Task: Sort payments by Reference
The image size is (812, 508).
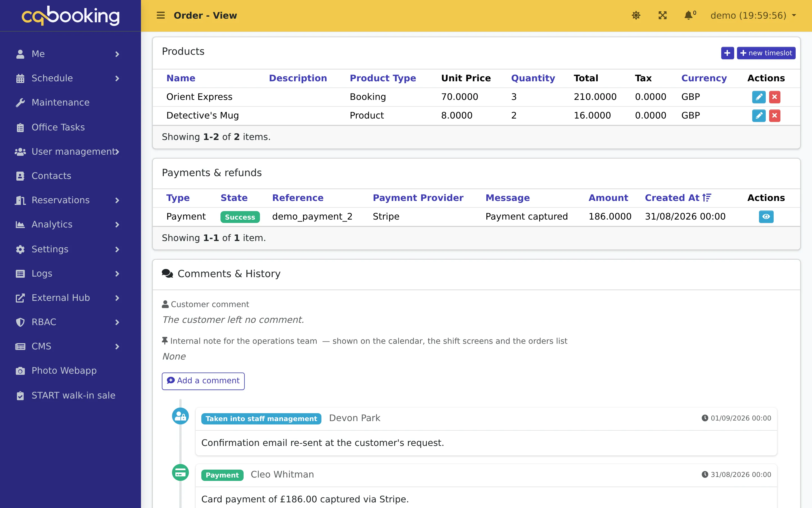Action: click(x=298, y=198)
